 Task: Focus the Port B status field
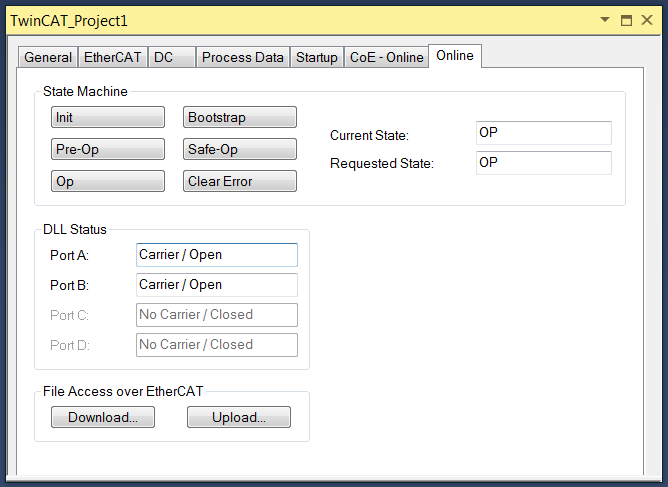[x=217, y=285]
